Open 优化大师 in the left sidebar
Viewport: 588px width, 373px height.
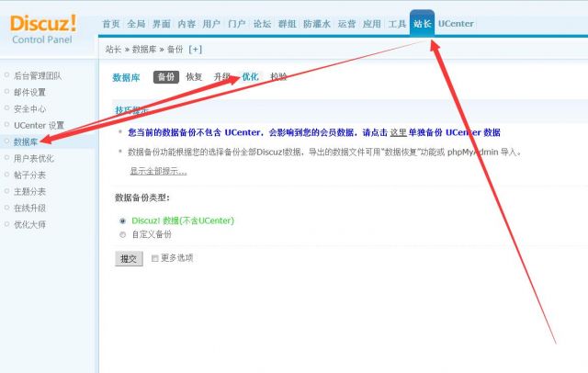coord(29,224)
